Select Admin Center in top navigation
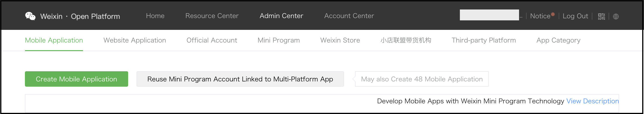Screen dimensions: 644x114 click(x=281, y=16)
